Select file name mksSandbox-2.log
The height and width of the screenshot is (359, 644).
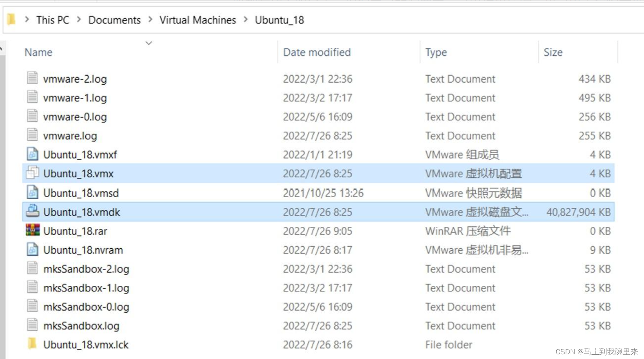tap(86, 269)
